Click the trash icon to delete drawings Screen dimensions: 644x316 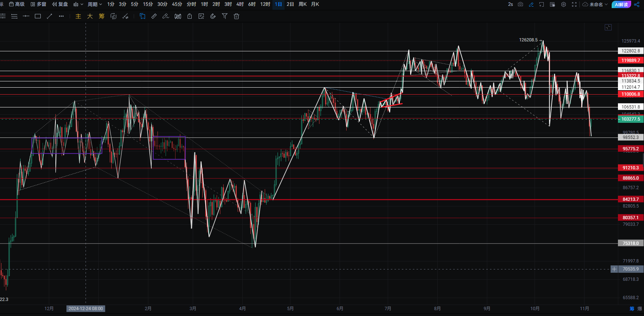pyautogui.click(x=236, y=16)
